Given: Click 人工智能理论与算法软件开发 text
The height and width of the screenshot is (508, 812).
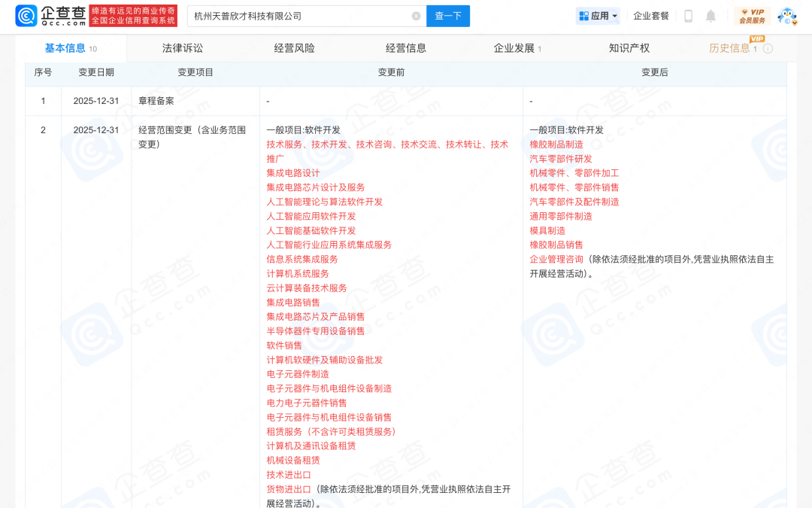Looking at the screenshot, I should tap(324, 202).
